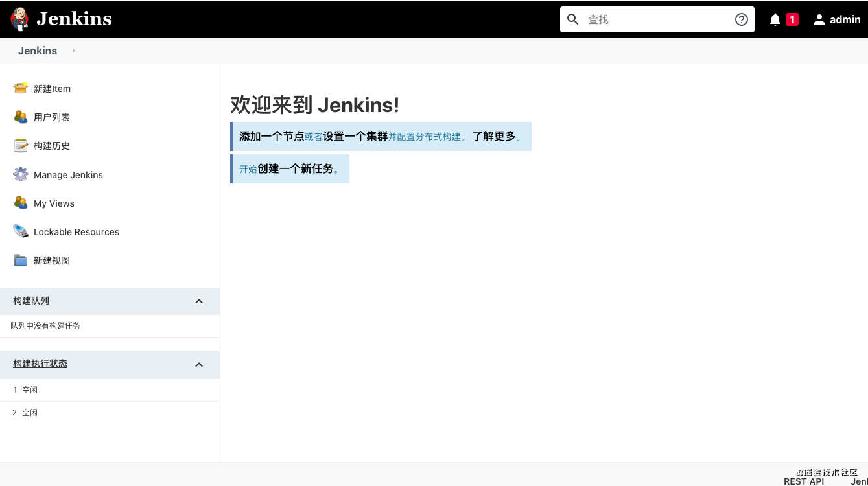The width and height of the screenshot is (868, 486).
Task: Click Jenkins breadcrumb link
Action: pyautogui.click(x=38, y=51)
